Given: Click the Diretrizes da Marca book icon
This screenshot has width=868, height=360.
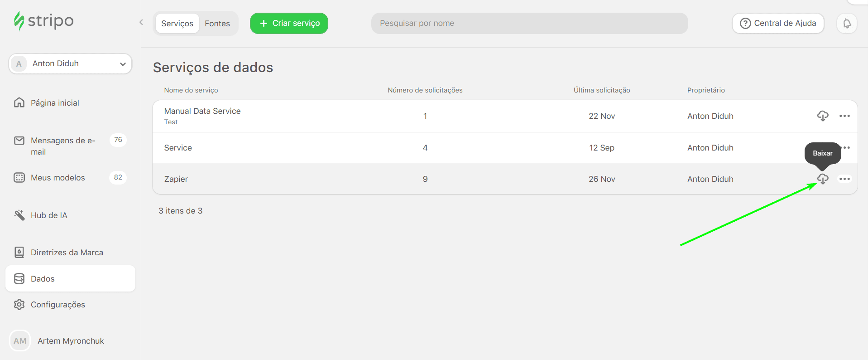Looking at the screenshot, I should [x=19, y=252].
